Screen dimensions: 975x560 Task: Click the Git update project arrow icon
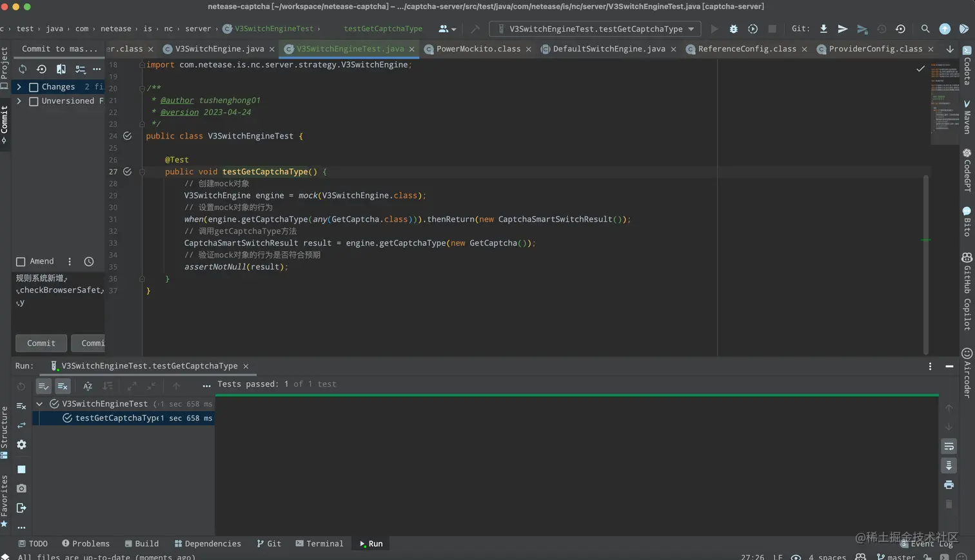pos(823,29)
